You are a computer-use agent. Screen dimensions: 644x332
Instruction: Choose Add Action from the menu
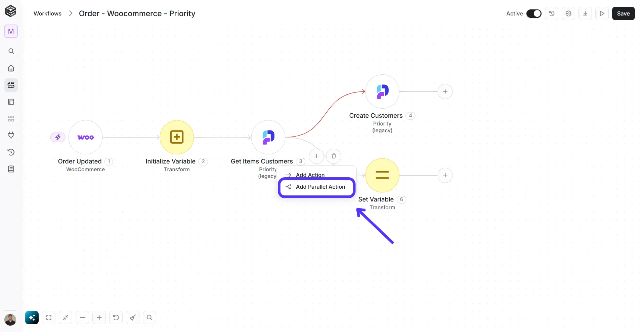(310, 174)
